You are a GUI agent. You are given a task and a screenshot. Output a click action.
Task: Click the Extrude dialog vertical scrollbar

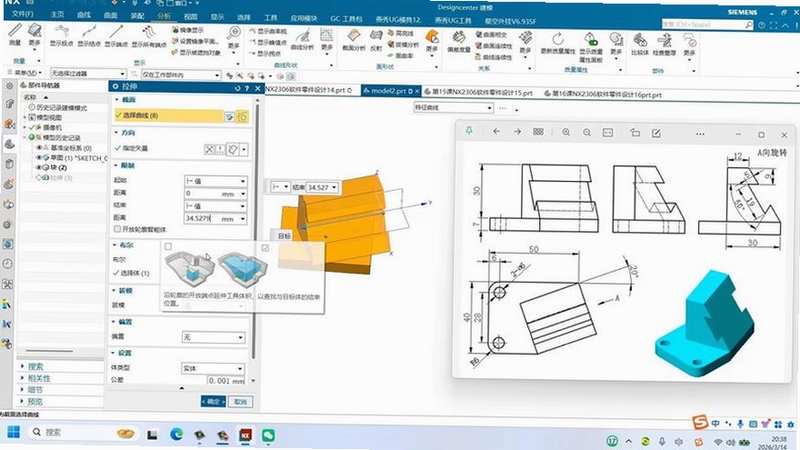tap(254, 230)
